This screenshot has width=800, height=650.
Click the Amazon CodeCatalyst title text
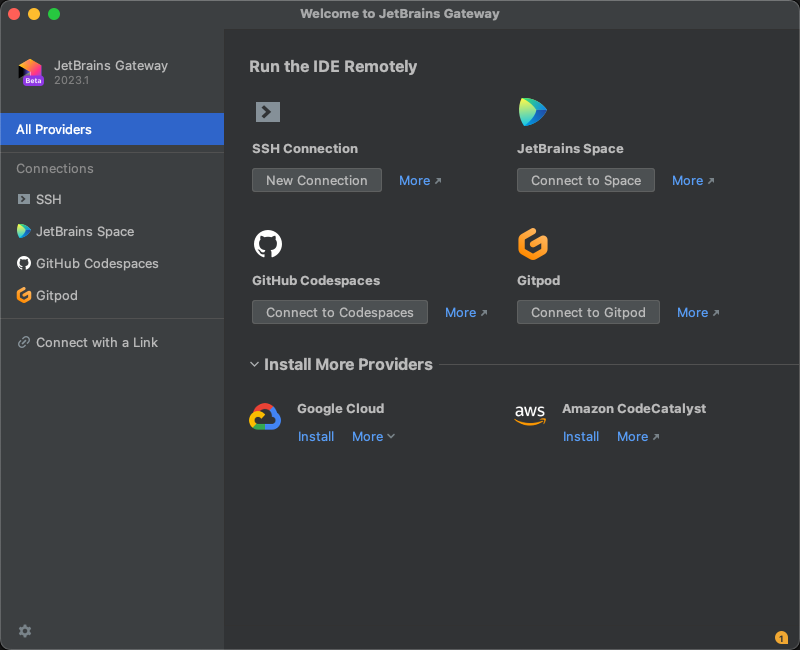[634, 409]
